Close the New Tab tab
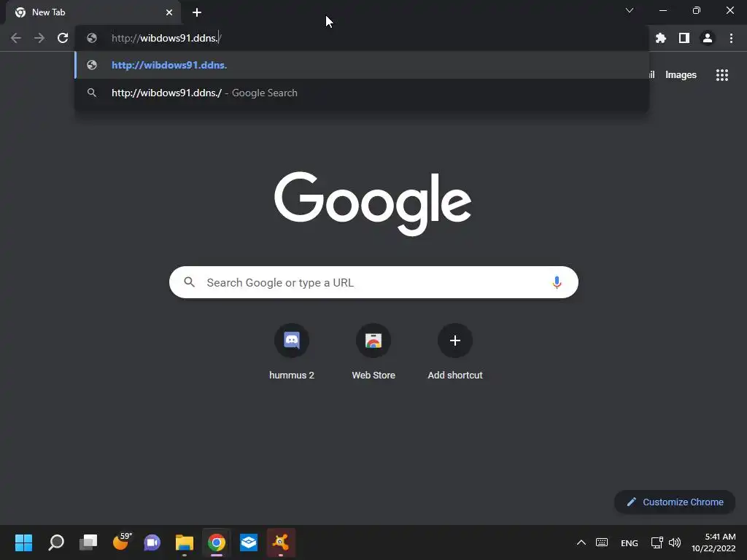This screenshot has width=747, height=560. tap(169, 12)
